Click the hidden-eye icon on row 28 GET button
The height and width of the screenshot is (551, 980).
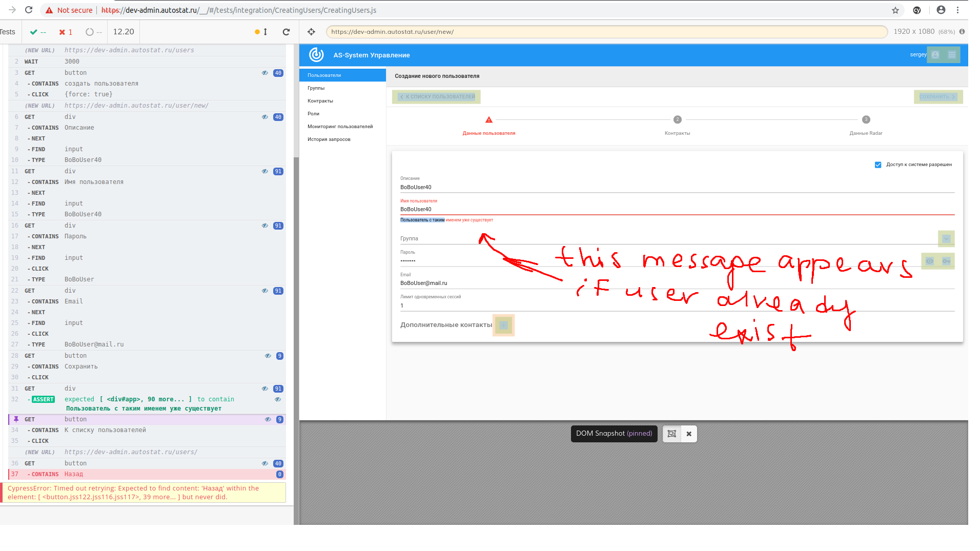coord(268,356)
